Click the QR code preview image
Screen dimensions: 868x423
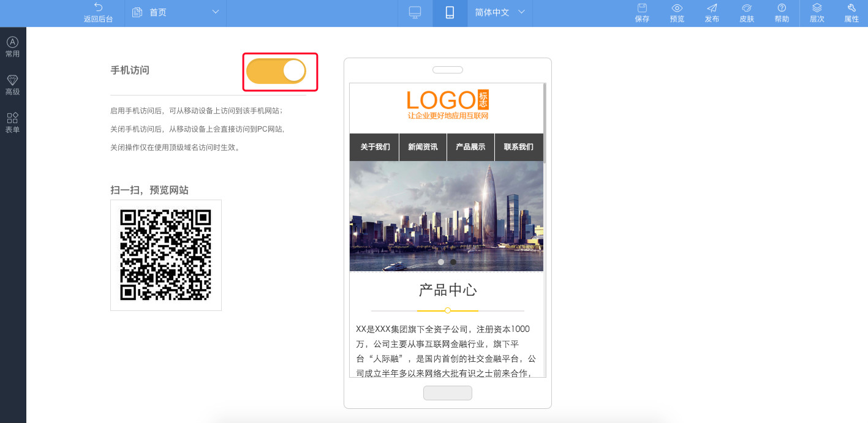pos(165,255)
